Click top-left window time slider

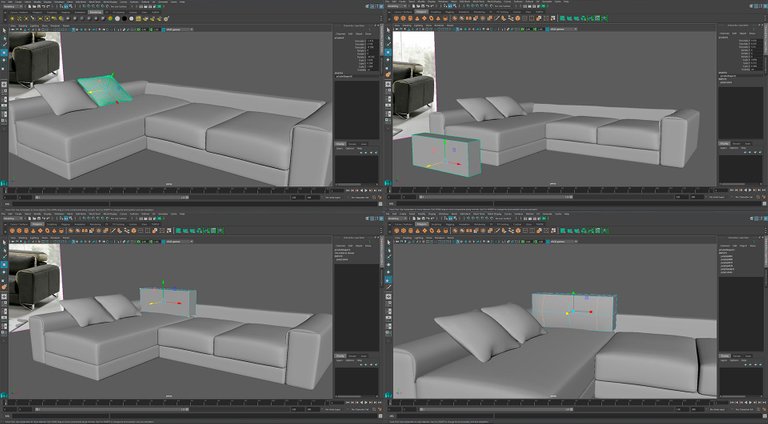coord(169,190)
